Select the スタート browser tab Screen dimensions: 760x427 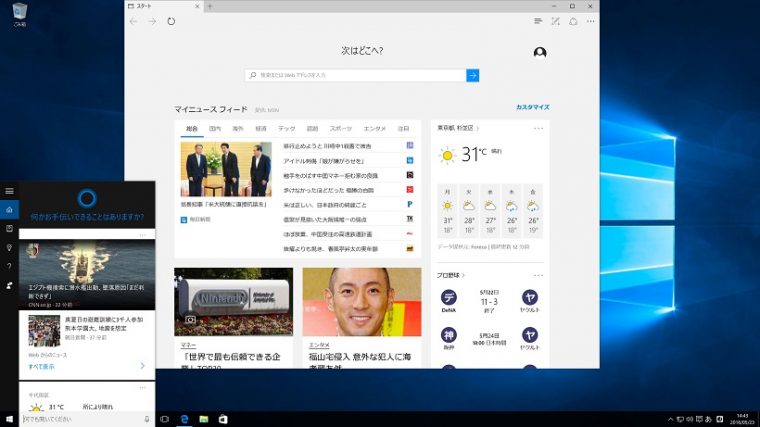pos(162,6)
